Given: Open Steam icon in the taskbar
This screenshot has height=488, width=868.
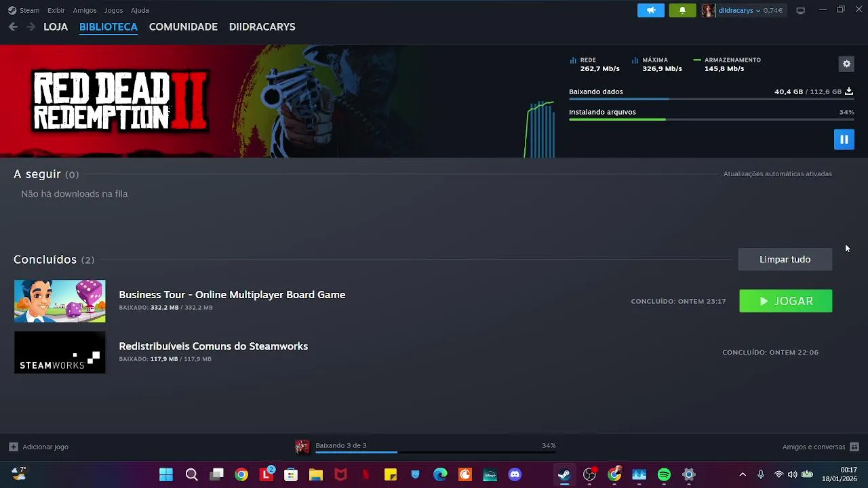Looking at the screenshot, I should coord(564,474).
